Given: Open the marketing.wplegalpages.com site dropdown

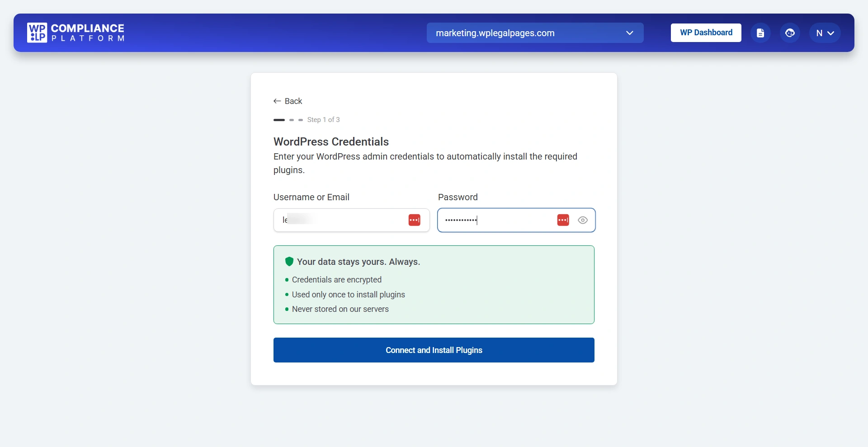Looking at the screenshot, I should point(535,33).
